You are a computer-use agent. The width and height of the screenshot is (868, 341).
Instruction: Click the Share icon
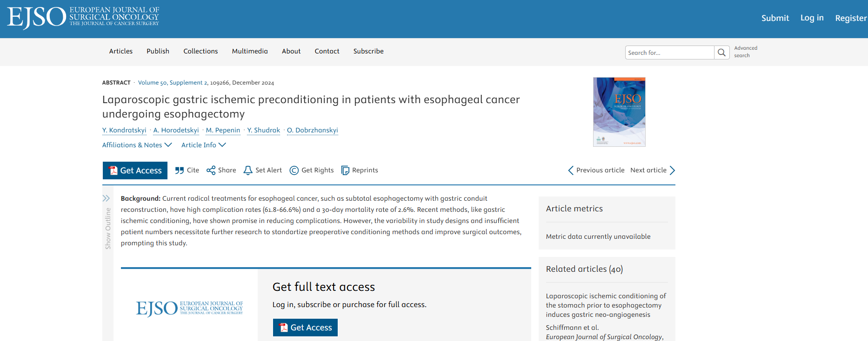pyautogui.click(x=211, y=170)
